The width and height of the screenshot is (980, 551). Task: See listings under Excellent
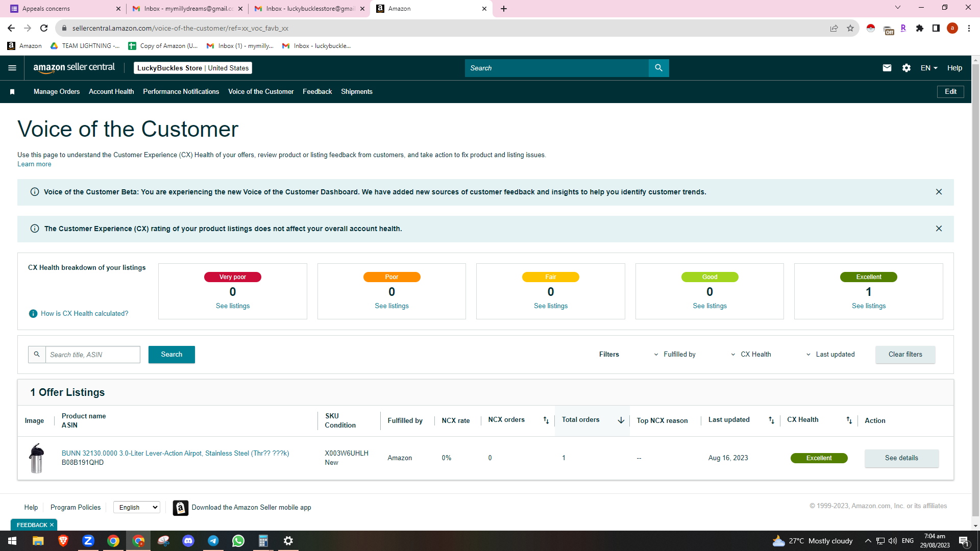click(x=869, y=306)
